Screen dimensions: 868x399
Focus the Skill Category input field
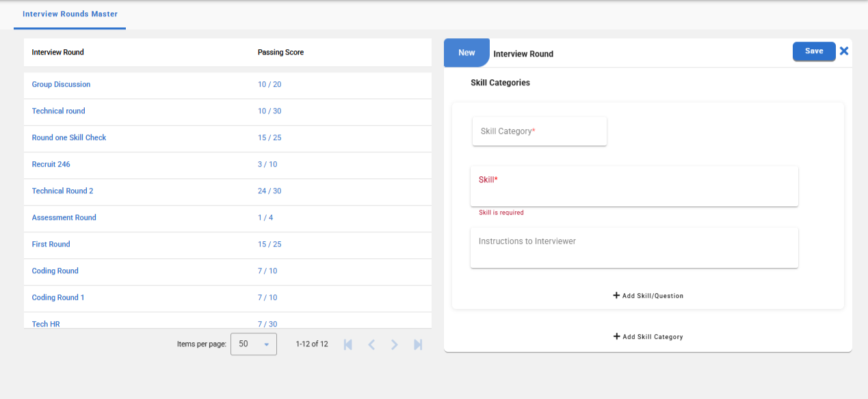point(539,131)
